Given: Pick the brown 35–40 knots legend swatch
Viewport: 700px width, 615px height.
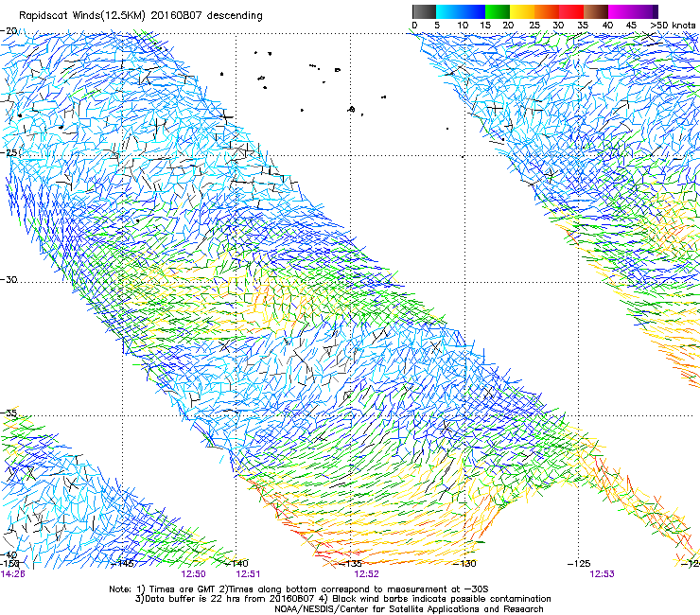Looking at the screenshot, I should (596, 11).
